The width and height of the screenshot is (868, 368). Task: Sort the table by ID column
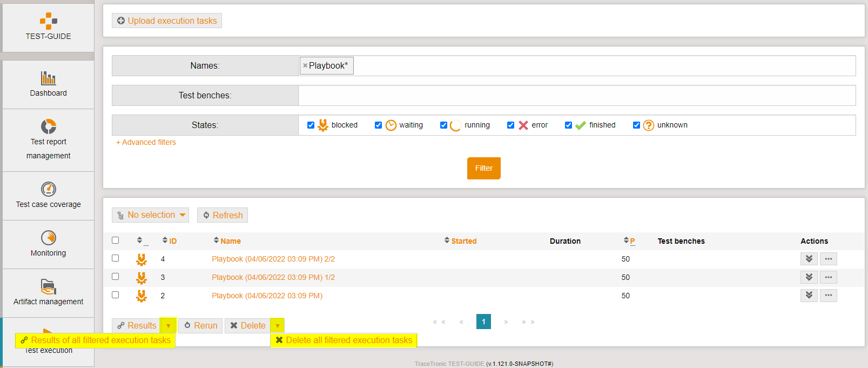coord(170,241)
